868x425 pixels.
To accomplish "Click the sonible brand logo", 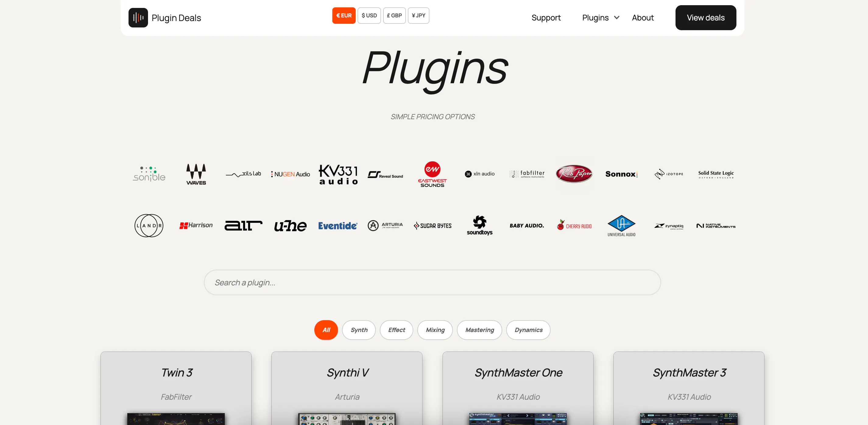I will [149, 174].
